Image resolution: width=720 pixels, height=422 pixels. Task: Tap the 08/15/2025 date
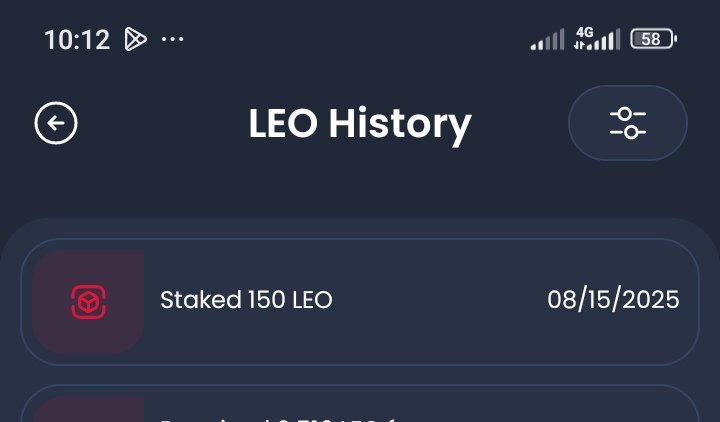[613, 300]
